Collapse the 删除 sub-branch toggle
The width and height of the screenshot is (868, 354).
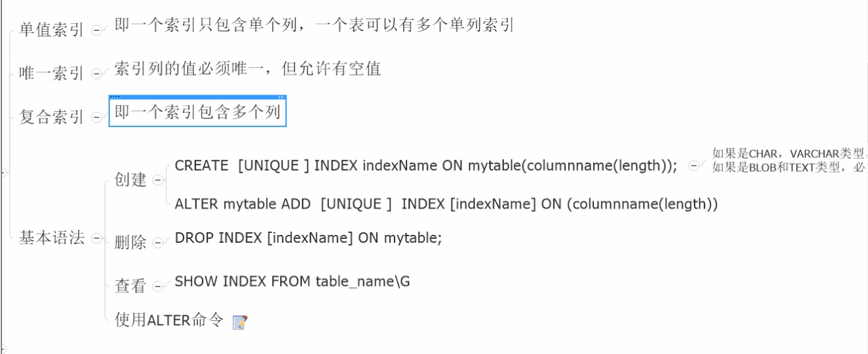tap(157, 243)
